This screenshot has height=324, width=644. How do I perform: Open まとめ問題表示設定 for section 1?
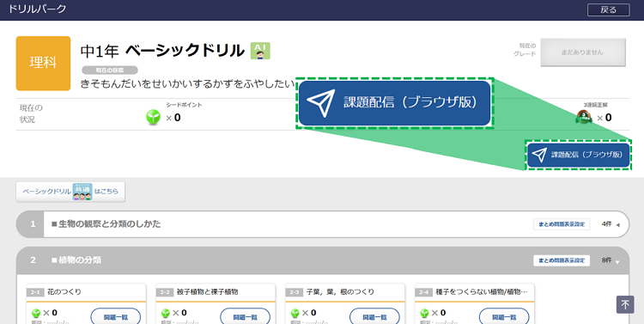tap(562, 224)
